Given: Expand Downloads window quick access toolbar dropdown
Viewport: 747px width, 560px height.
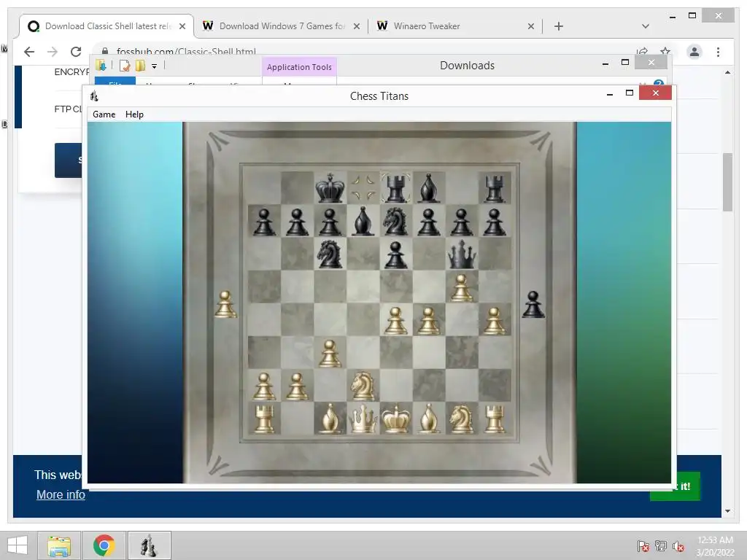Looking at the screenshot, I should pos(155,66).
